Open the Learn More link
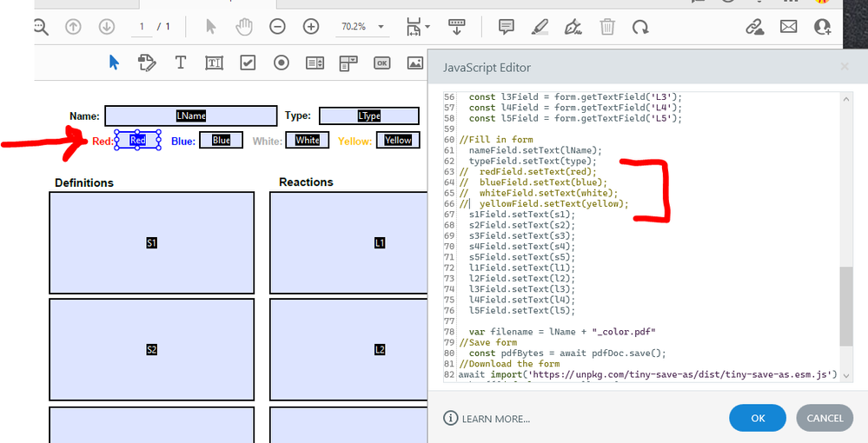This screenshot has width=868, height=443. (x=495, y=419)
